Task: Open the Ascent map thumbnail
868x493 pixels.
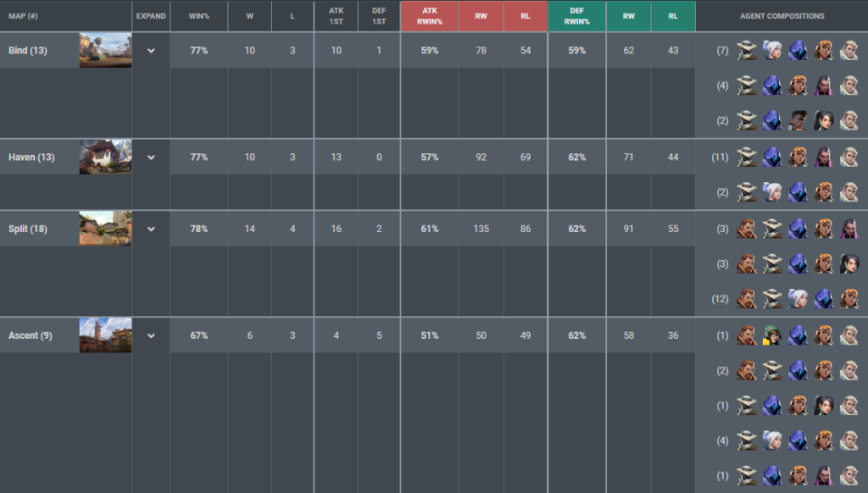Action: coord(105,335)
